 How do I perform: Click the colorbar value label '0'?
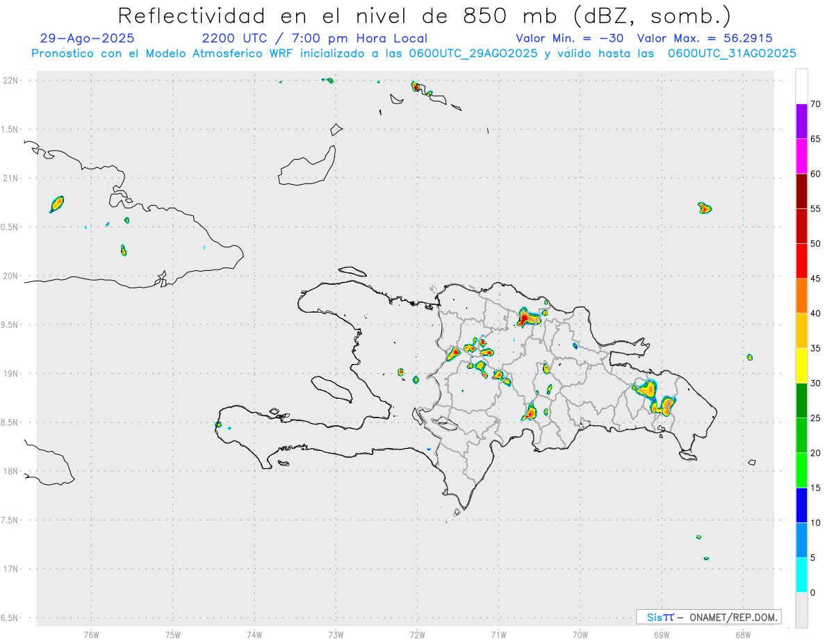[x=813, y=593]
